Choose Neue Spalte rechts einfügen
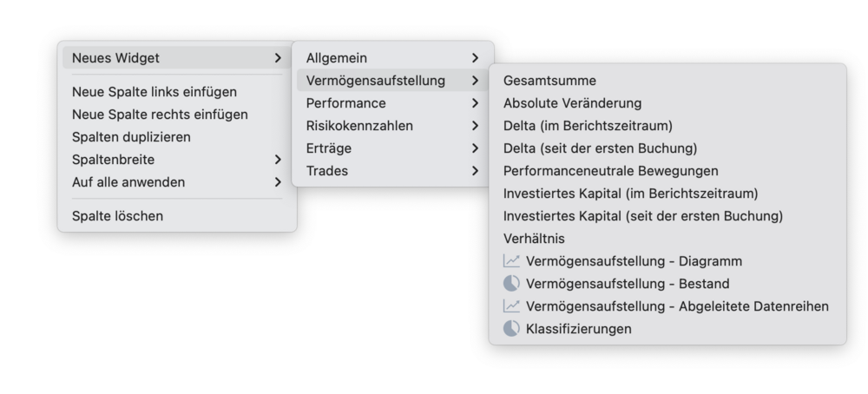Viewport: 868px width, 394px height. point(160,115)
